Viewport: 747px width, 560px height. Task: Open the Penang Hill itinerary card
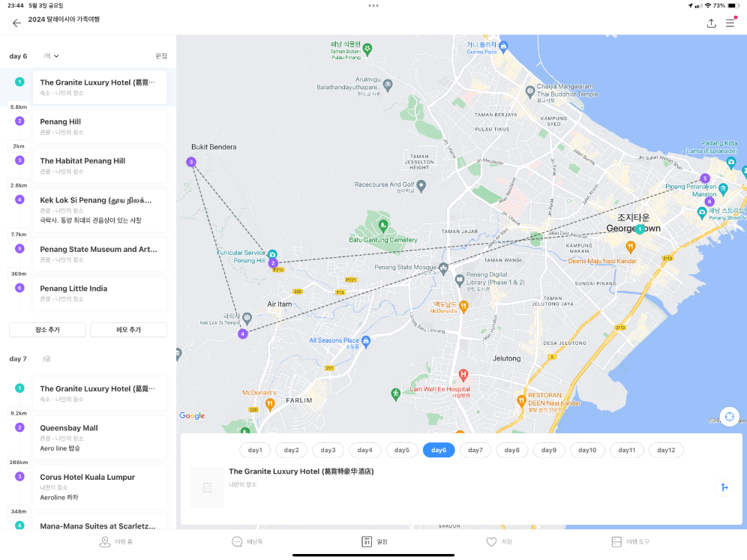point(100,126)
